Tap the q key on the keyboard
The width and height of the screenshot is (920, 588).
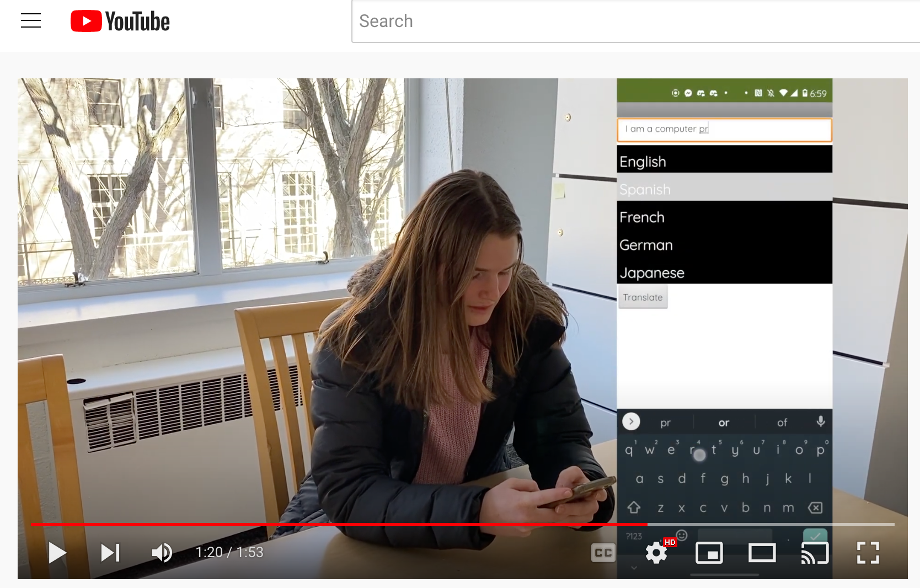tap(629, 450)
